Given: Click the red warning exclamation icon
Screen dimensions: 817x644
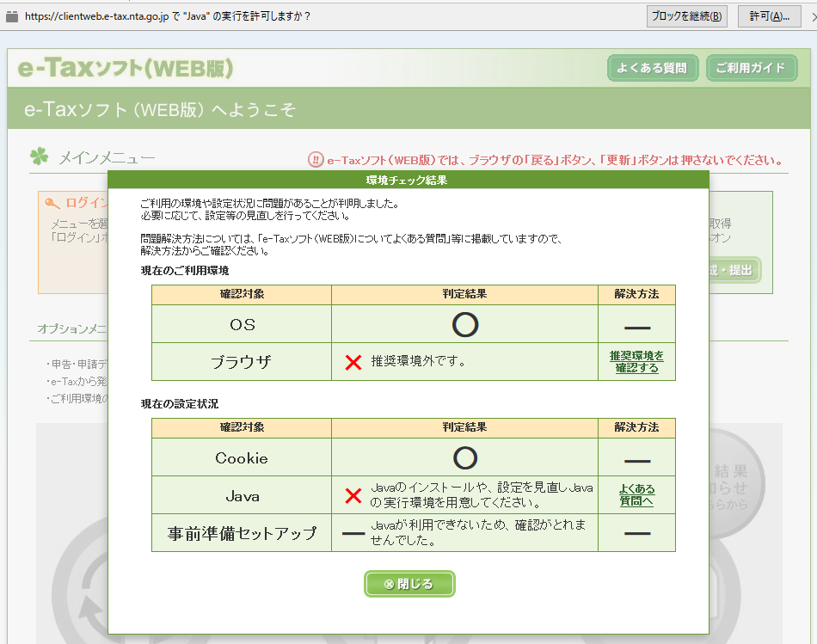Looking at the screenshot, I should pyautogui.click(x=316, y=159).
